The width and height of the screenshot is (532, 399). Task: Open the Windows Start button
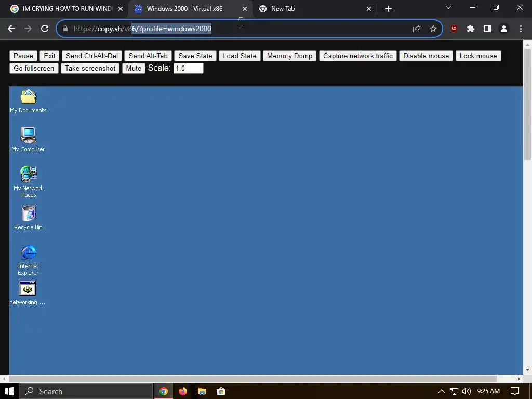[x=9, y=391]
